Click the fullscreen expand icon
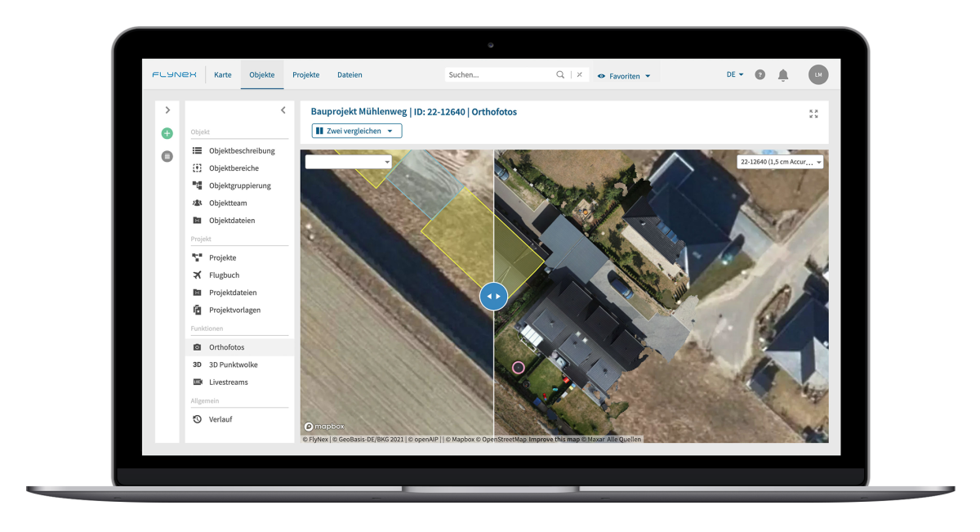The width and height of the screenshot is (980, 532). click(x=813, y=114)
